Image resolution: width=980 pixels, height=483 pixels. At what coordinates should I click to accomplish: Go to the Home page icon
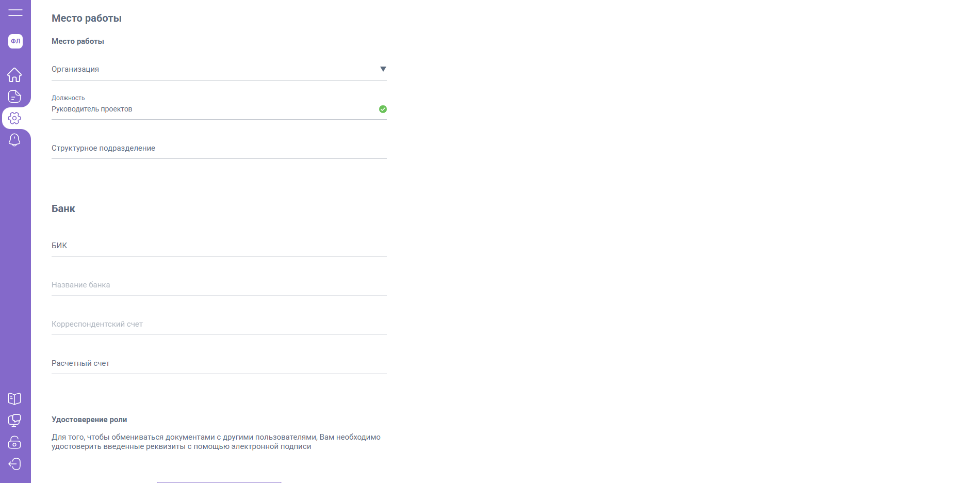[x=14, y=75]
